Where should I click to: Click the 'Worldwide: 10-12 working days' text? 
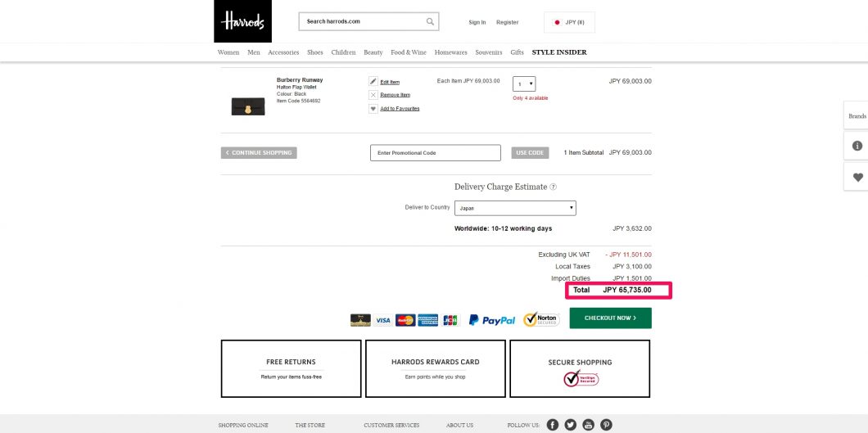click(x=504, y=228)
